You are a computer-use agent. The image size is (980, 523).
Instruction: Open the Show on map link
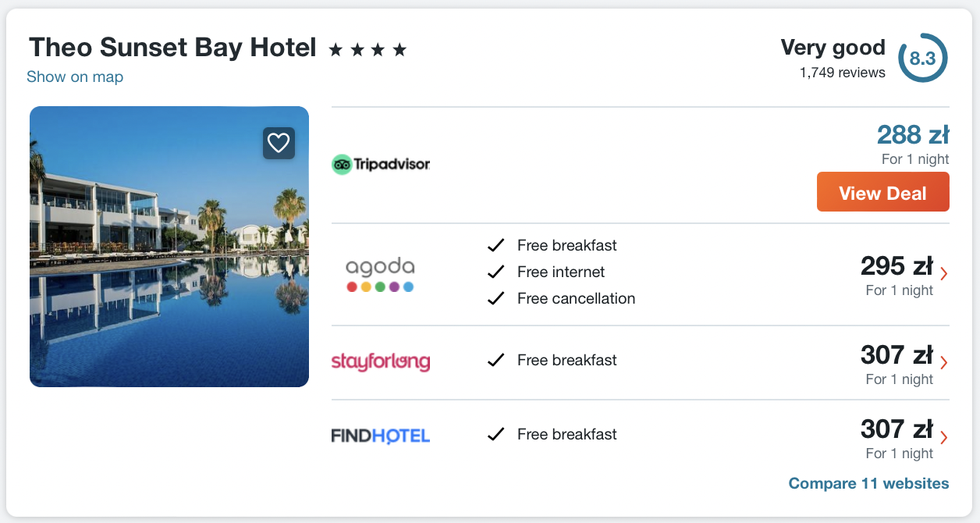coord(75,76)
